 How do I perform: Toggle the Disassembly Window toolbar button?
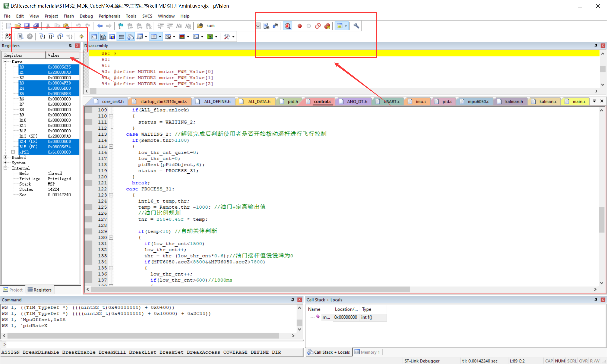click(103, 37)
